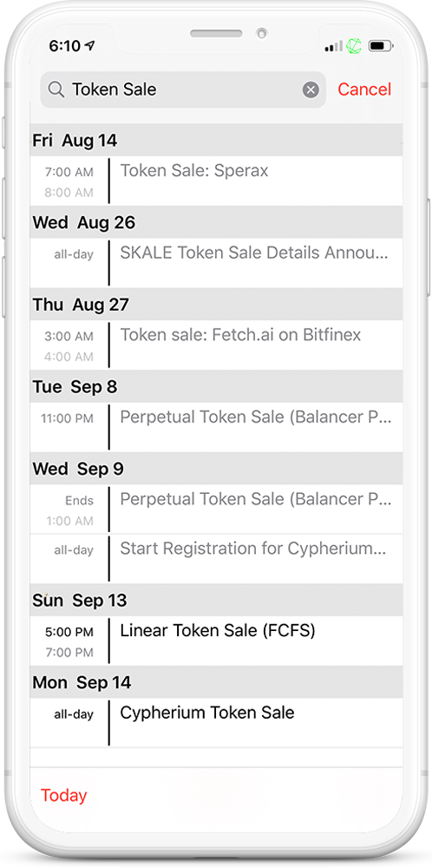Open Token Sale: Sperax event
This screenshot has width=432, height=868.
216,181
